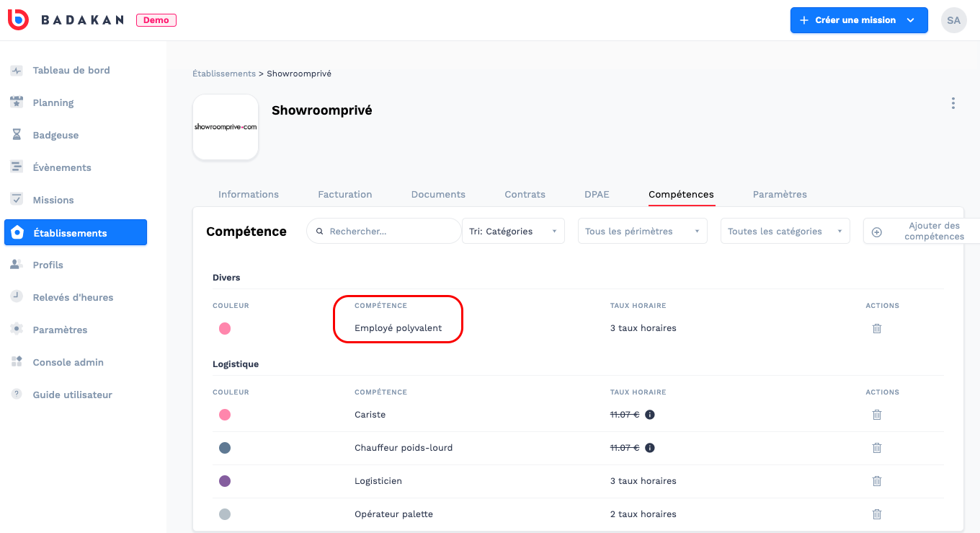Open the three-dot menu for Showroomprivé
This screenshot has height=533, width=980.
[953, 103]
